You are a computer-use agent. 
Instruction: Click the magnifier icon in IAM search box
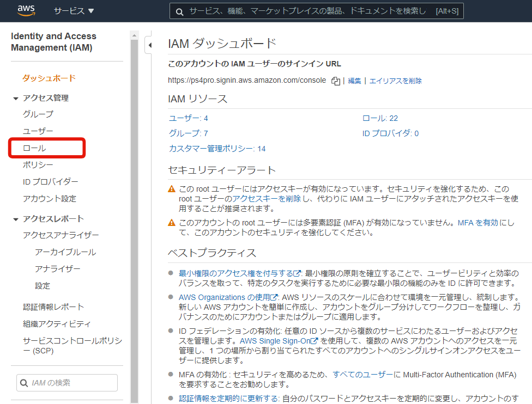tap(24, 383)
